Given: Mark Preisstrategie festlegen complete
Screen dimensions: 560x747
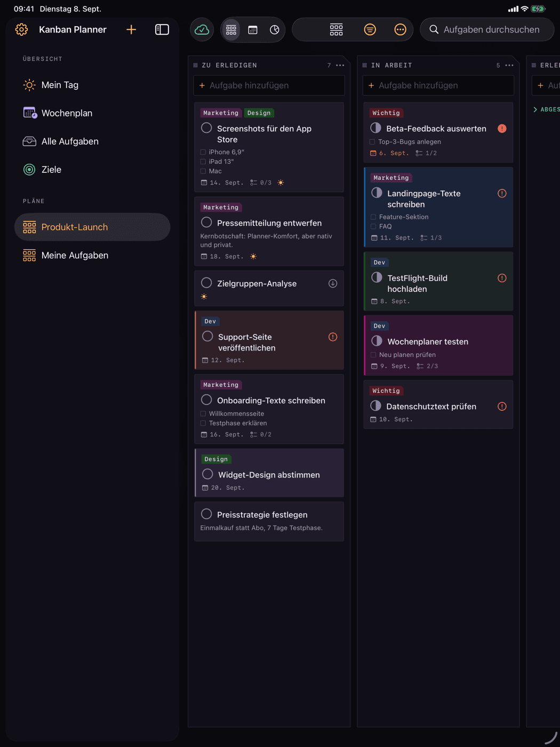Looking at the screenshot, I should [206, 514].
